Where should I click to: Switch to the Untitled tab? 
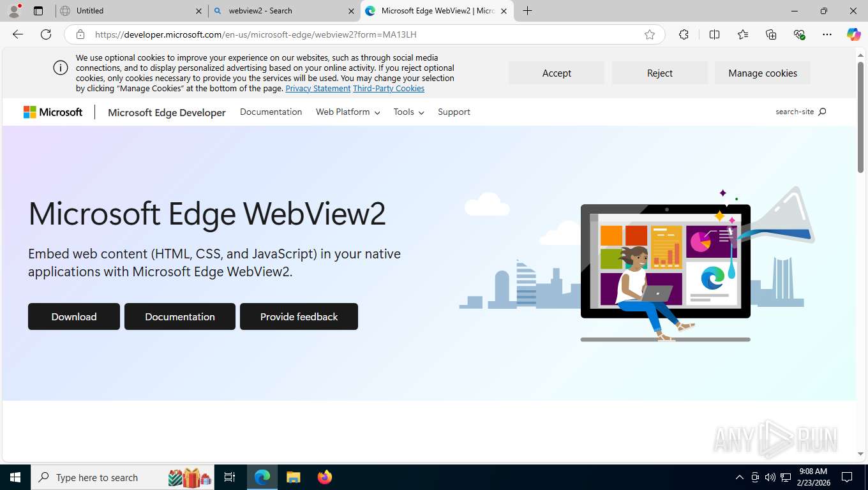130,11
